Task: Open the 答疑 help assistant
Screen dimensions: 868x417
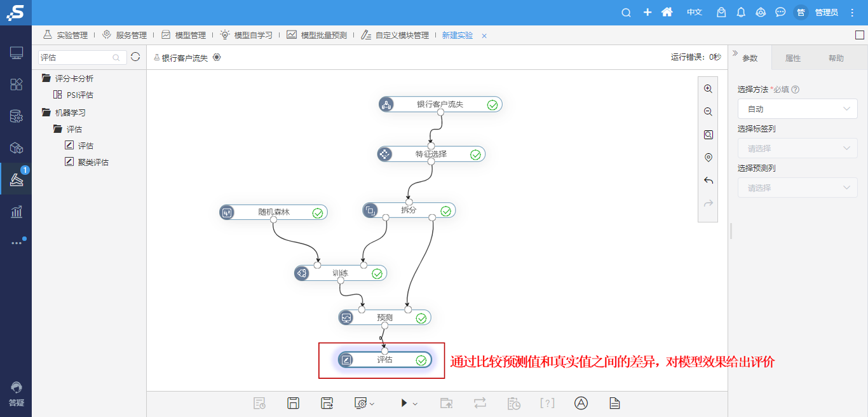Action: pos(17,395)
